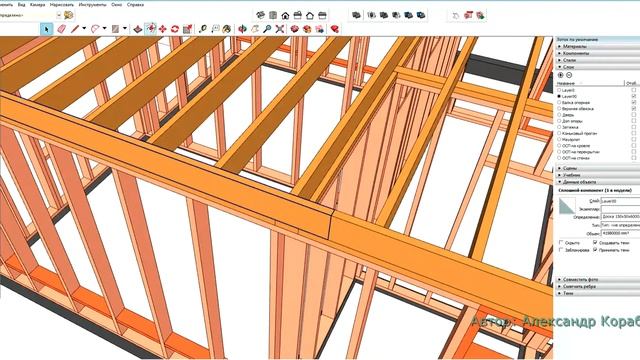640x360 pixels.
Task: Expand the Совместить фото panel
Action: [x=598, y=280]
